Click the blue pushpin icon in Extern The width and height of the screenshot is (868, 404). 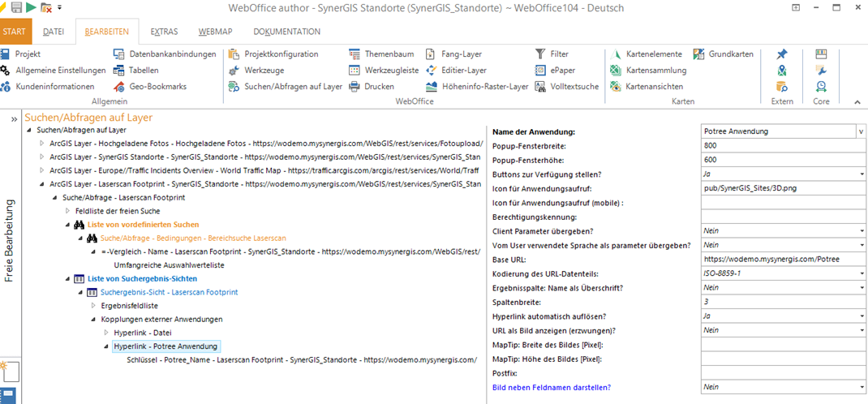point(782,54)
